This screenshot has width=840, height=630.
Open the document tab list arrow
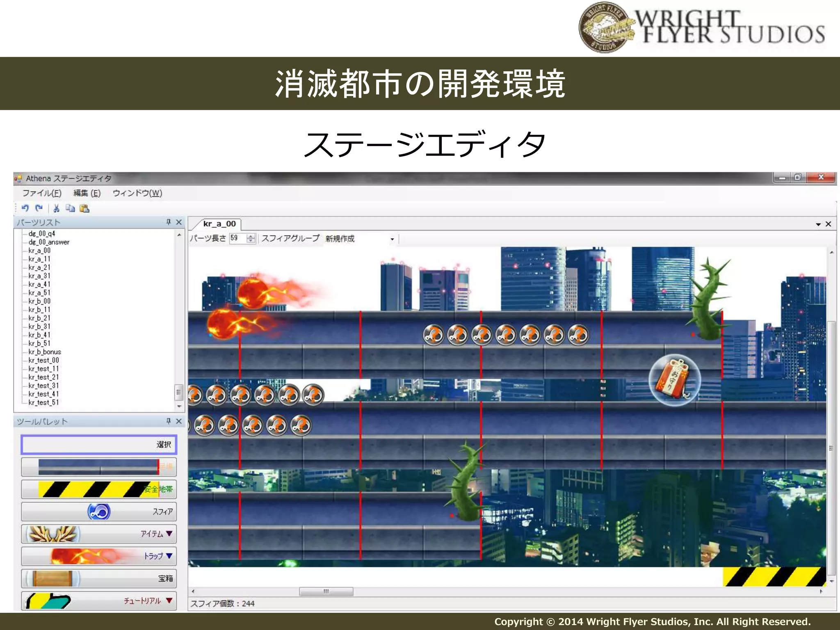tap(818, 224)
